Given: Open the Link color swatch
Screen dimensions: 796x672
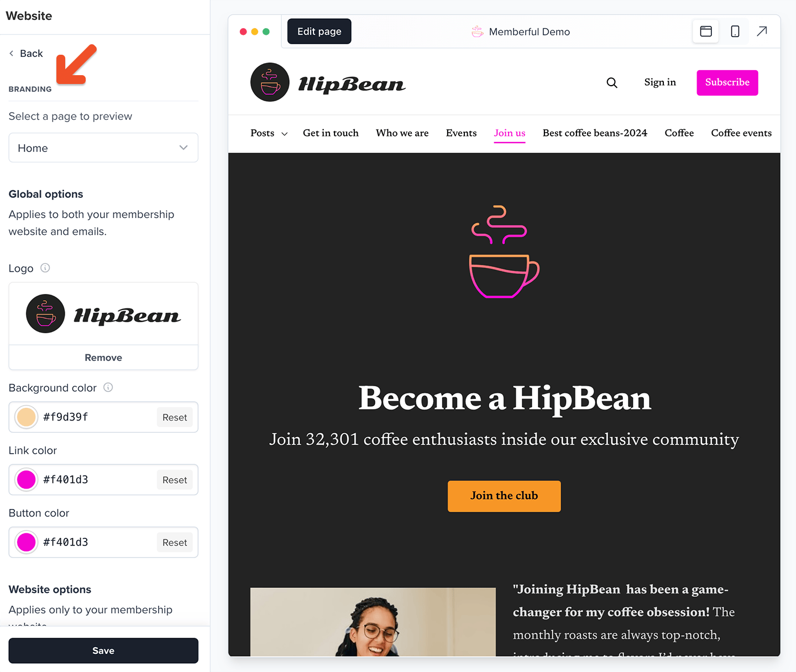Looking at the screenshot, I should [26, 480].
